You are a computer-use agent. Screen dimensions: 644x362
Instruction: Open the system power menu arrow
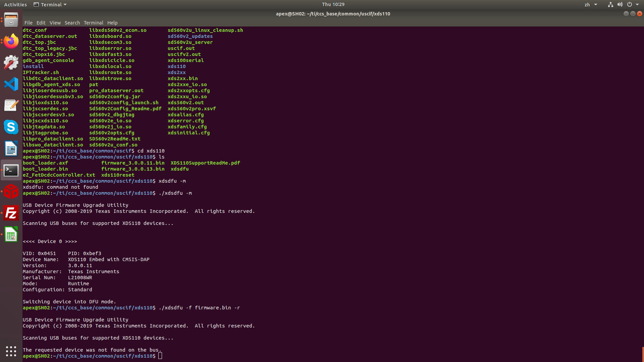tap(637, 5)
